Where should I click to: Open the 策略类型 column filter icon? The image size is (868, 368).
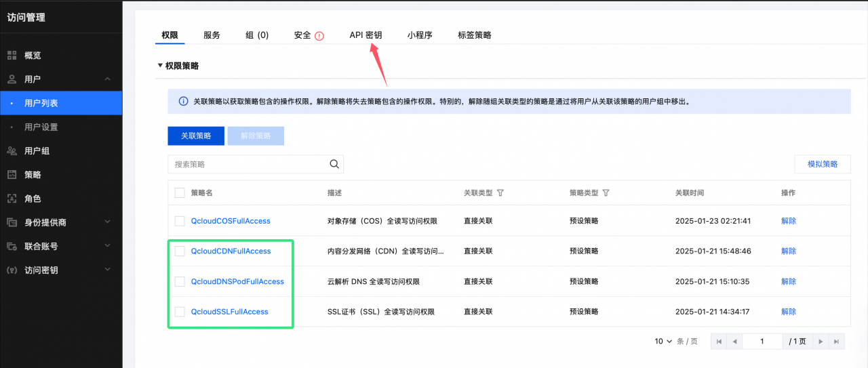(606, 193)
